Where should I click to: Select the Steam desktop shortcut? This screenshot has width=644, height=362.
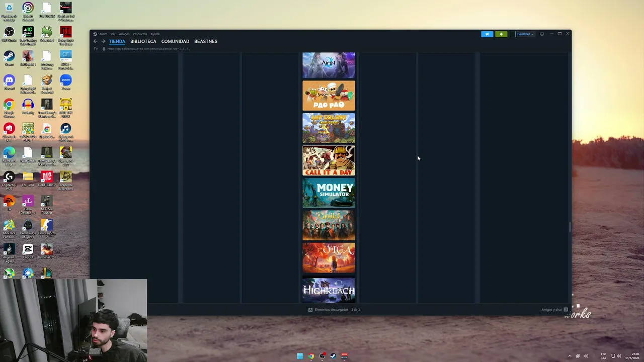tap(9, 59)
